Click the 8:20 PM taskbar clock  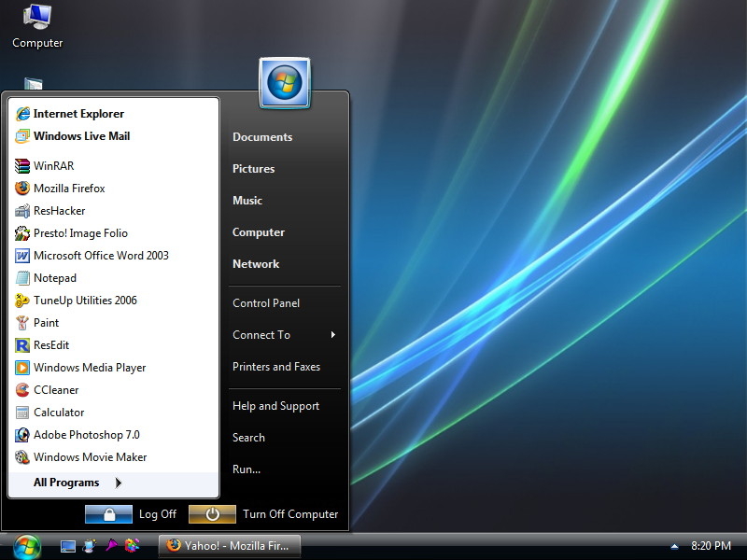711,546
